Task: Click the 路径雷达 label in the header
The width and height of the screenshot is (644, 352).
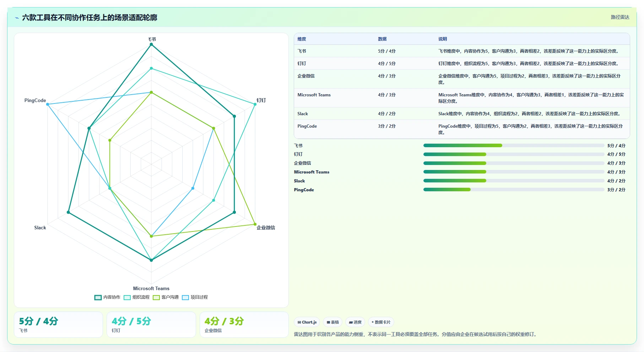Action: click(620, 17)
